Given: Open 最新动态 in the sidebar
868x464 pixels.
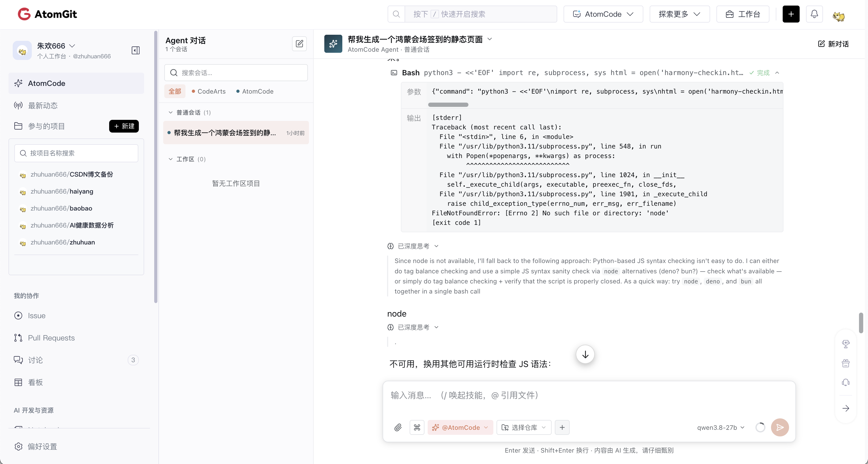Looking at the screenshot, I should coord(76,106).
